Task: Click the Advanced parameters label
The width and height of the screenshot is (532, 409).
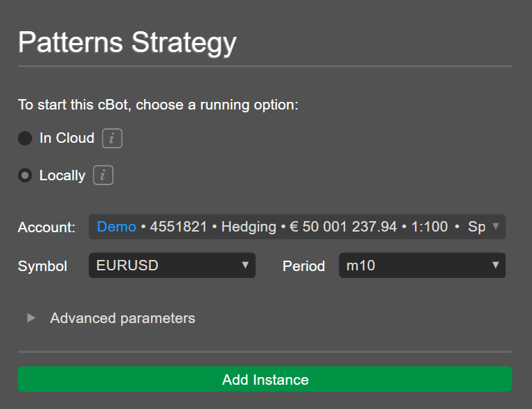Action: click(123, 318)
